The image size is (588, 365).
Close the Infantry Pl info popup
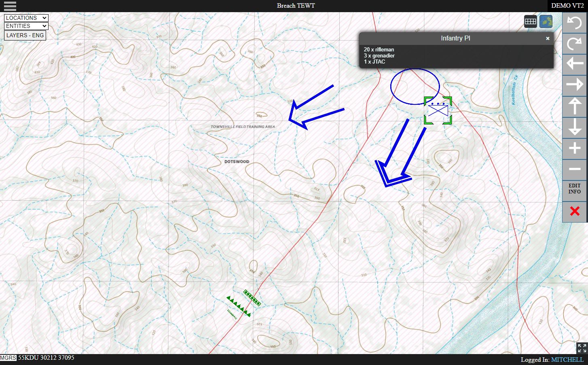[548, 38]
